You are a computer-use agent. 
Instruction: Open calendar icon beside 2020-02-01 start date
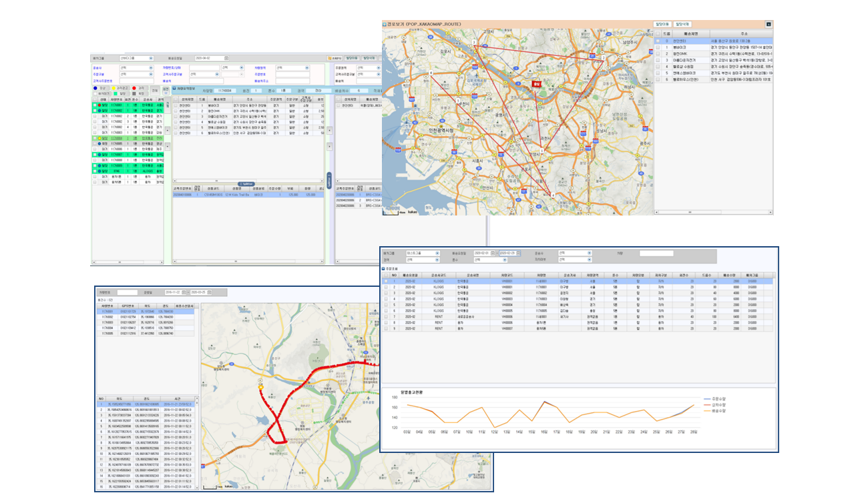(x=492, y=253)
